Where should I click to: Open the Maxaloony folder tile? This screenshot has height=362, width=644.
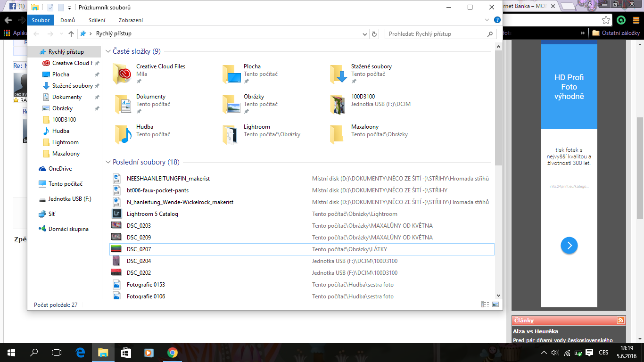369,134
